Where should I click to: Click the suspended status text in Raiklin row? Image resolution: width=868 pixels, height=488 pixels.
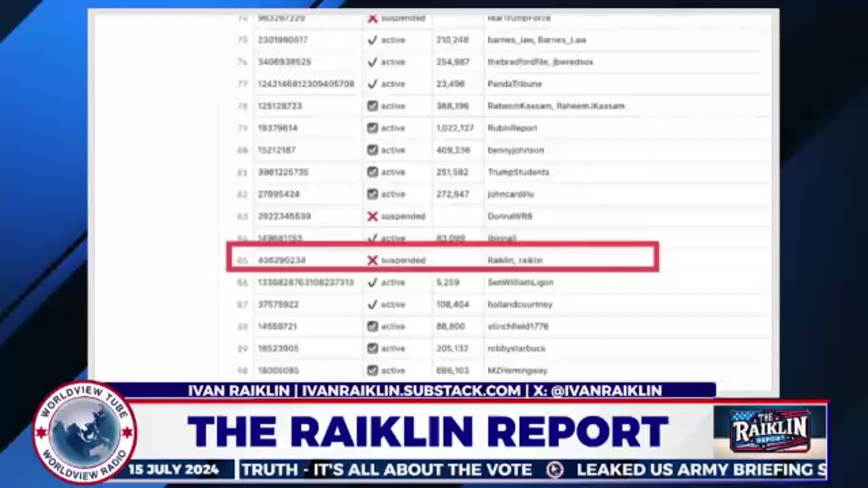[x=403, y=260]
